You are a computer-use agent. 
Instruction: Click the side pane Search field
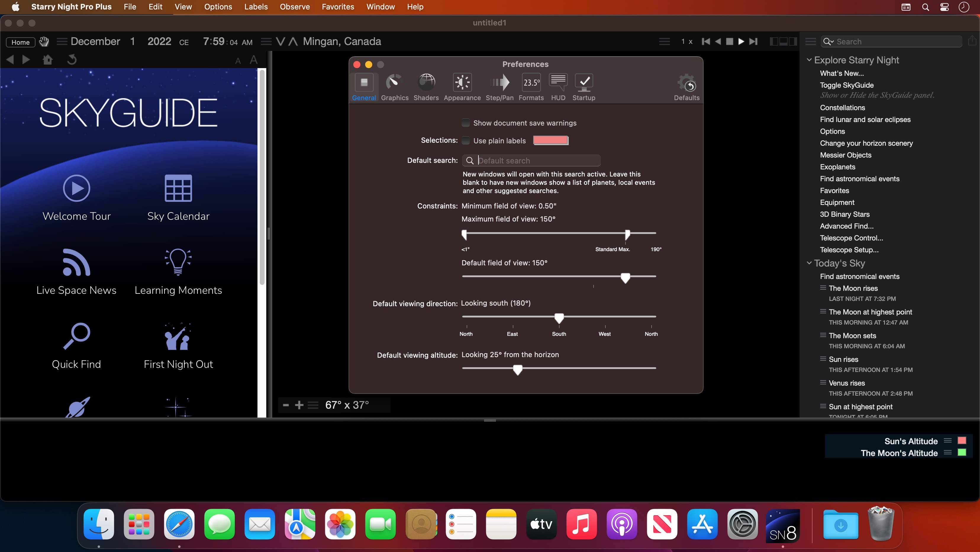(891, 41)
